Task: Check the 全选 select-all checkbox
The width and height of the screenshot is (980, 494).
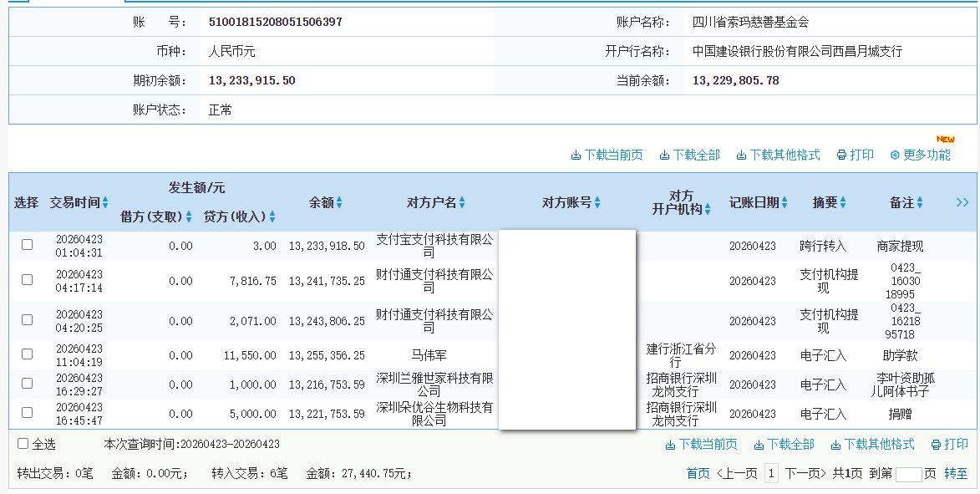Action: [x=23, y=444]
